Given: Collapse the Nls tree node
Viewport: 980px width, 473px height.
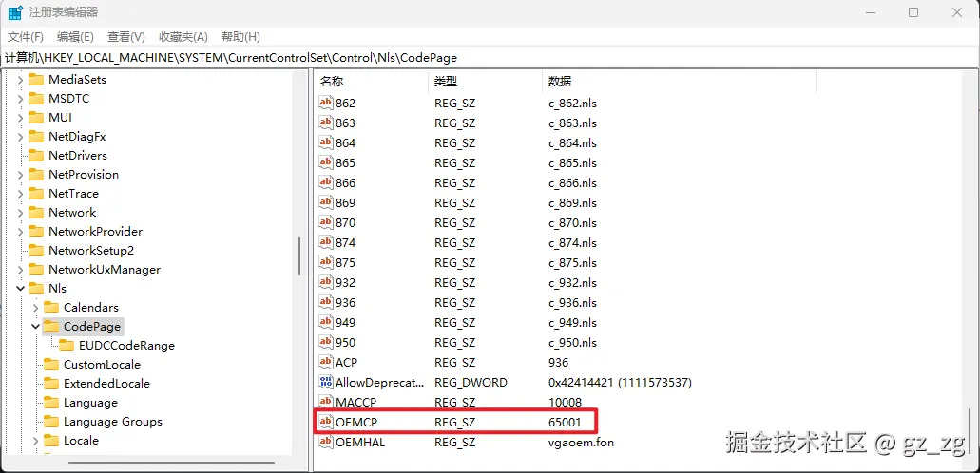Looking at the screenshot, I should (21, 289).
